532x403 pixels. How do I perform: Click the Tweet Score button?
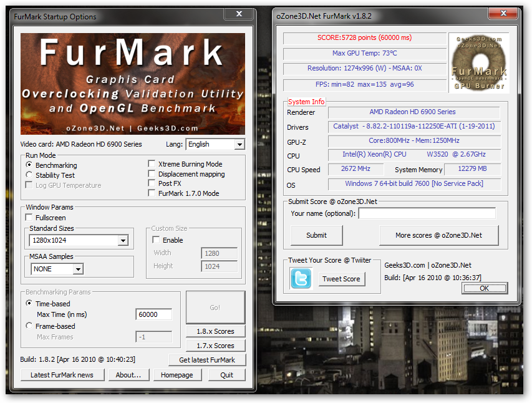point(341,279)
